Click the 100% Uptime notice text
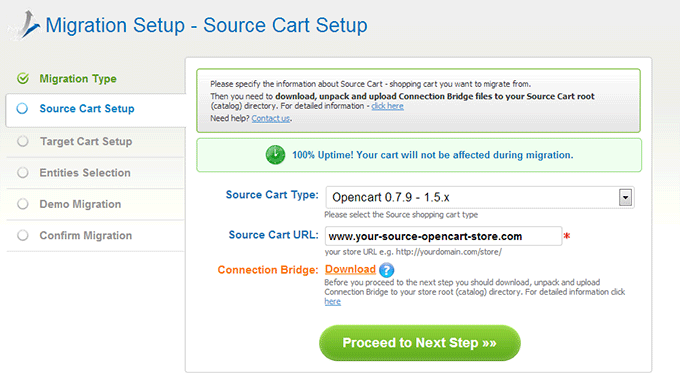The width and height of the screenshot is (680, 391). click(432, 155)
